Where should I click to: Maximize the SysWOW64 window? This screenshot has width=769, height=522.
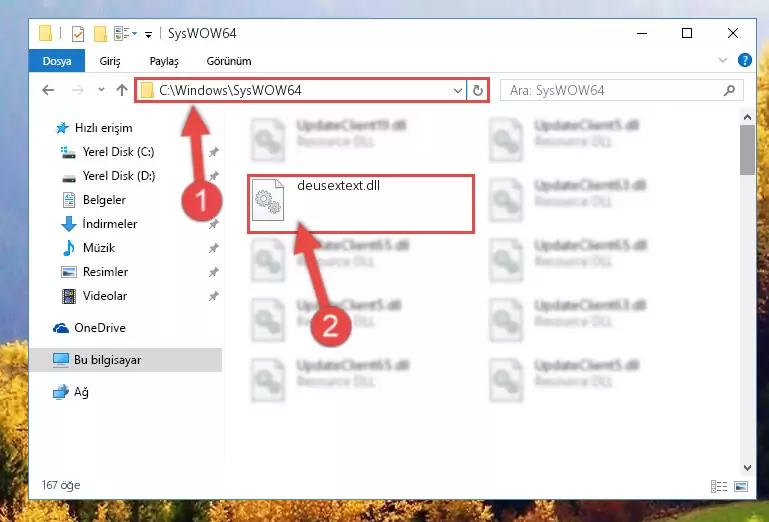pos(687,33)
